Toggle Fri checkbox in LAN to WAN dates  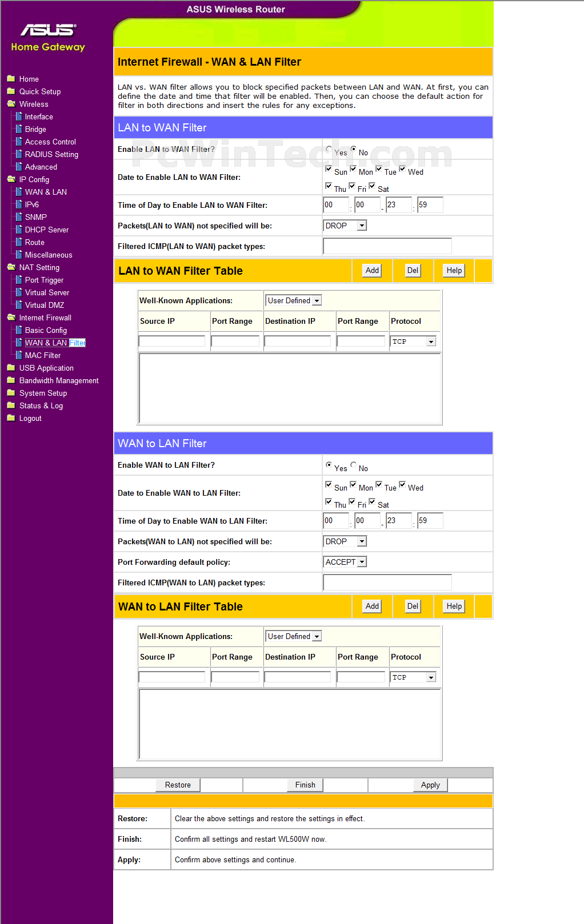[352, 186]
